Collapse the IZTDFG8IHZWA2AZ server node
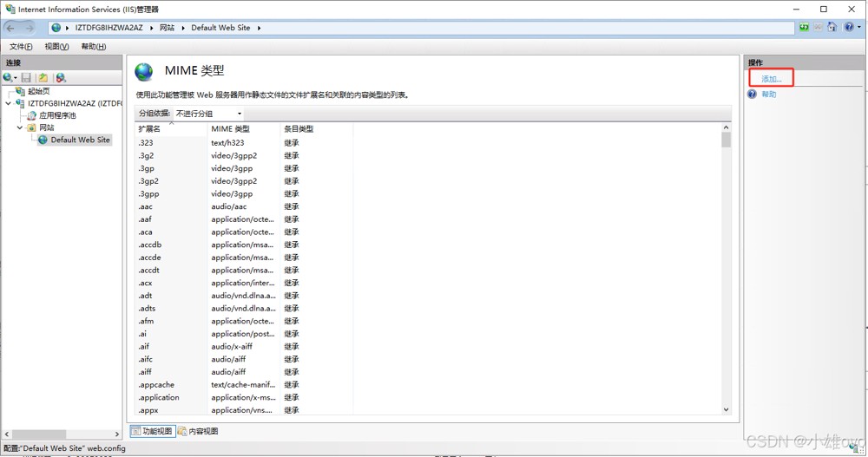The height and width of the screenshot is (457, 868). tap(9, 103)
